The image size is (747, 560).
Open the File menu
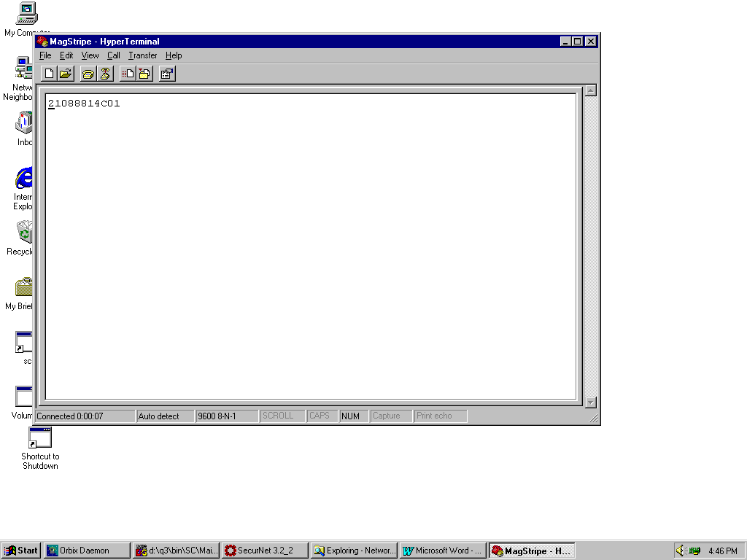(x=45, y=55)
